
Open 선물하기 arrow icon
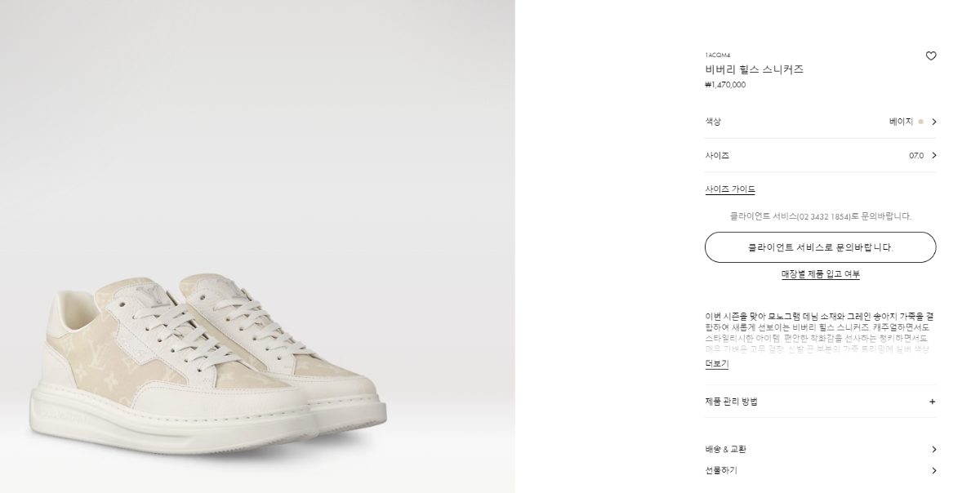pos(933,470)
